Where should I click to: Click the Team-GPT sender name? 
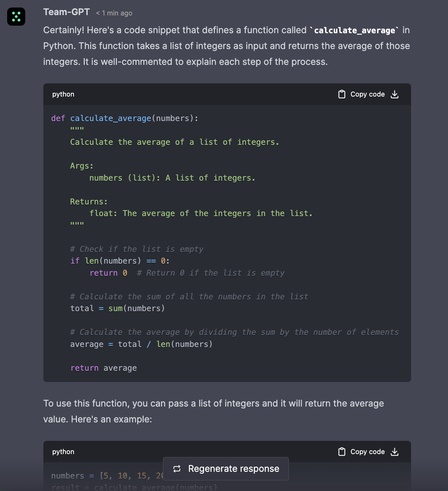pyautogui.click(x=66, y=12)
